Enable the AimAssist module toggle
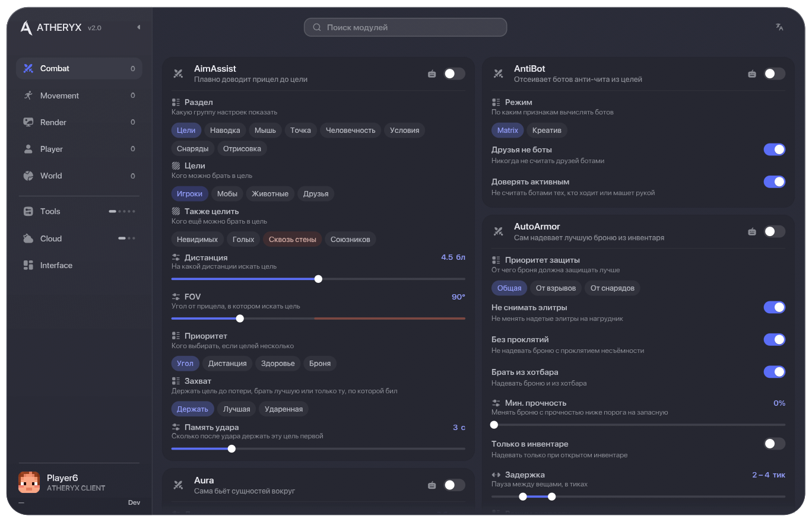This screenshot has height=522, width=812. coord(454,74)
